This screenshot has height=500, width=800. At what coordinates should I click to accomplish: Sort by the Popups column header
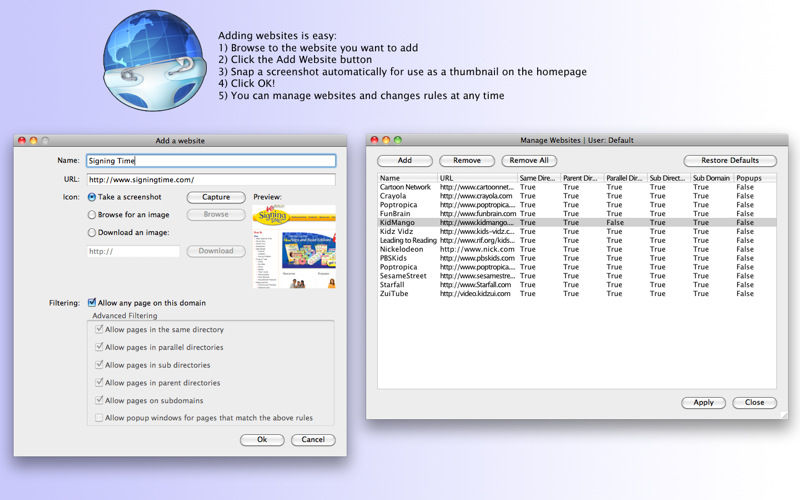[x=755, y=178]
